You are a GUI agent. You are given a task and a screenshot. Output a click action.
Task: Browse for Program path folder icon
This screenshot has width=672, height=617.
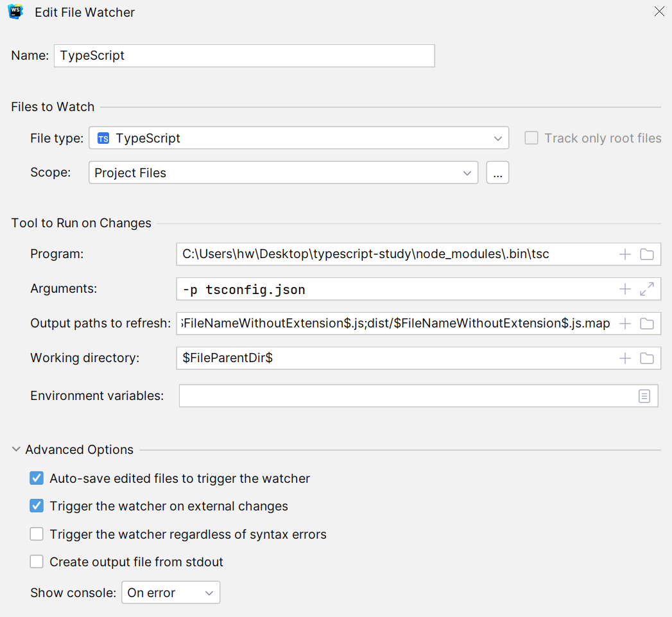pos(647,254)
